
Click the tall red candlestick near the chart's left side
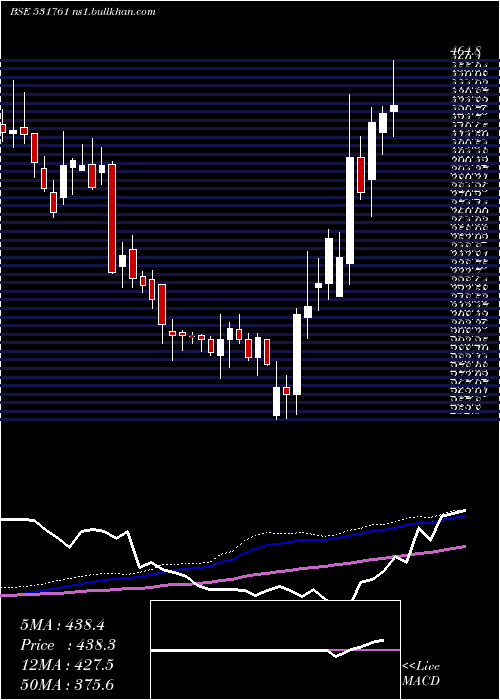click(x=112, y=218)
